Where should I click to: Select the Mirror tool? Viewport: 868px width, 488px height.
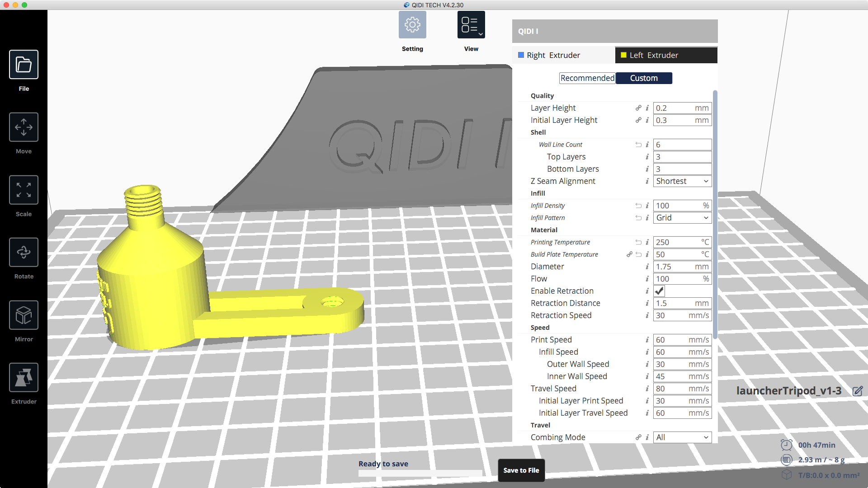tap(24, 315)
